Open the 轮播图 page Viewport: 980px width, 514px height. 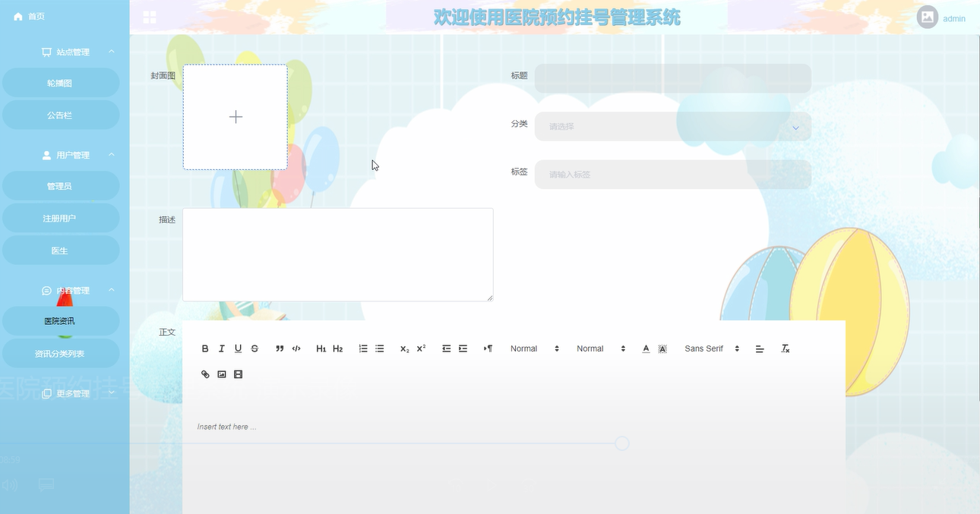click(61, 83)
